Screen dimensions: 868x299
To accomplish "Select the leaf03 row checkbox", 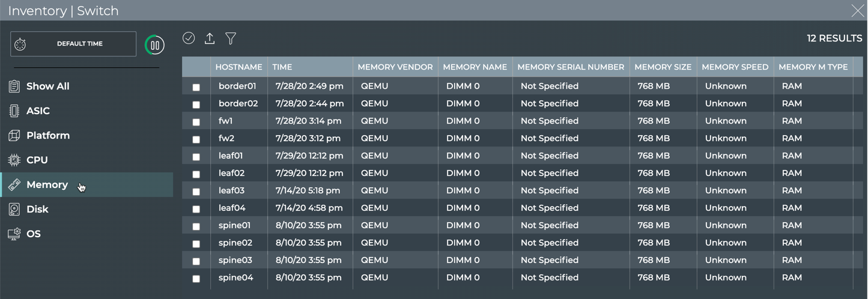I will click(196, 192).
